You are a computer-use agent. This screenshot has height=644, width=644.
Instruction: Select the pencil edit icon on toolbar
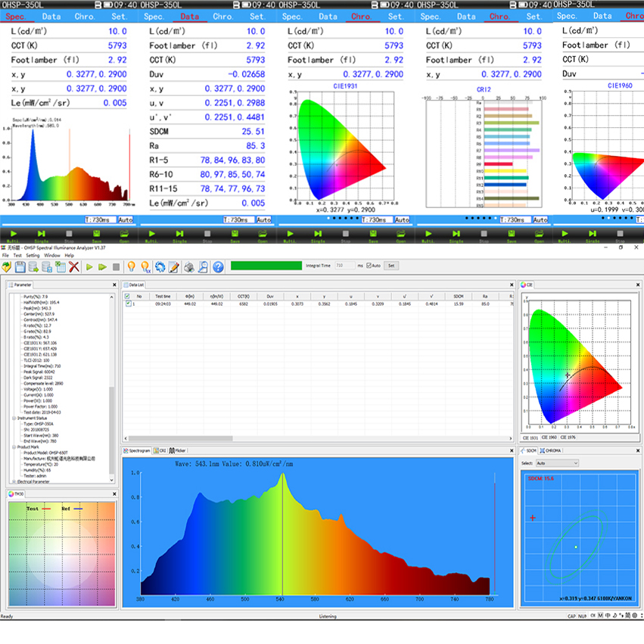pyautogui.click(x=173, y=265)
